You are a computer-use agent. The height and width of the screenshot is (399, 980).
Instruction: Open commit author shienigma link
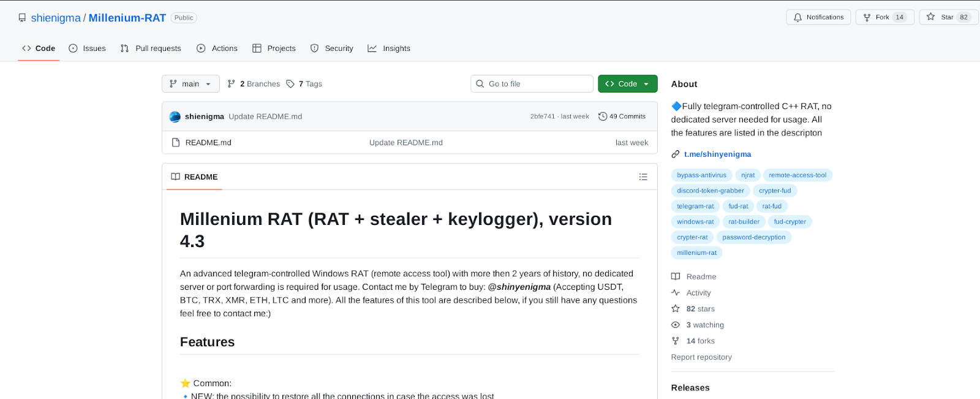click(x=205, y=116)
